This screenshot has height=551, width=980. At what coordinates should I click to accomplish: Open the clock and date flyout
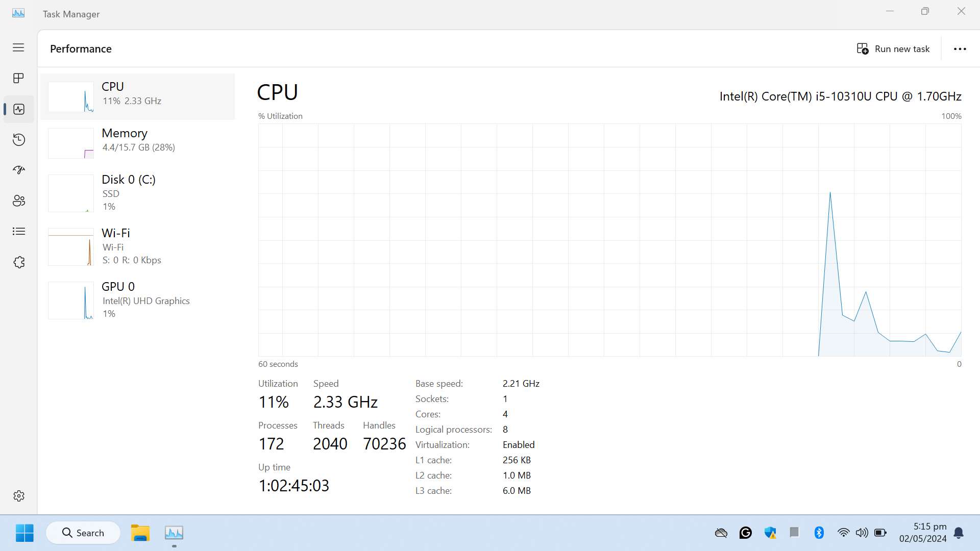[x=923, y=532]
